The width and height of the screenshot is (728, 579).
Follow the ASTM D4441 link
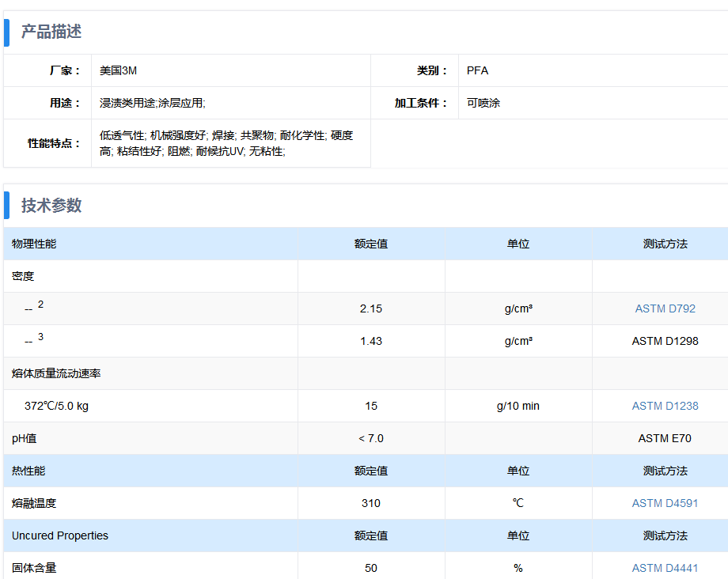click(665, 568)
